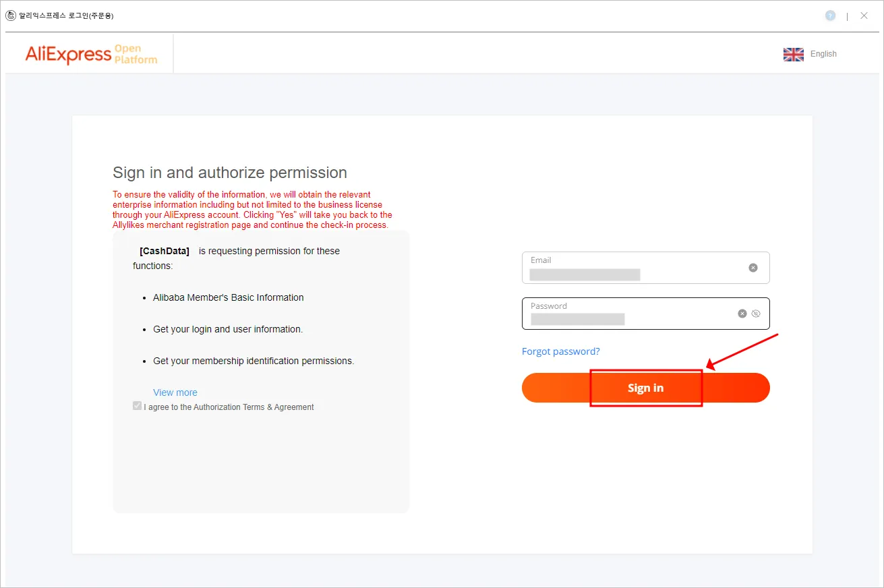884x588 pixels.
Task: Open the help icon in the title bar
Action: click(830, 16)
